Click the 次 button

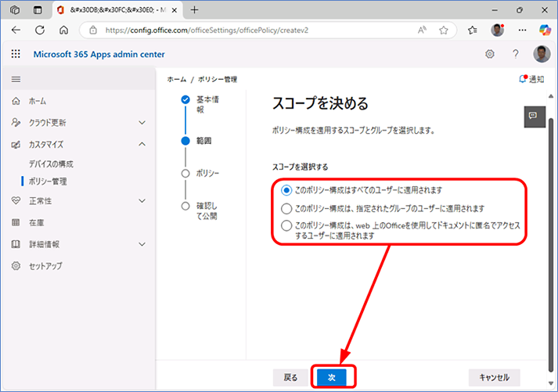332,377
